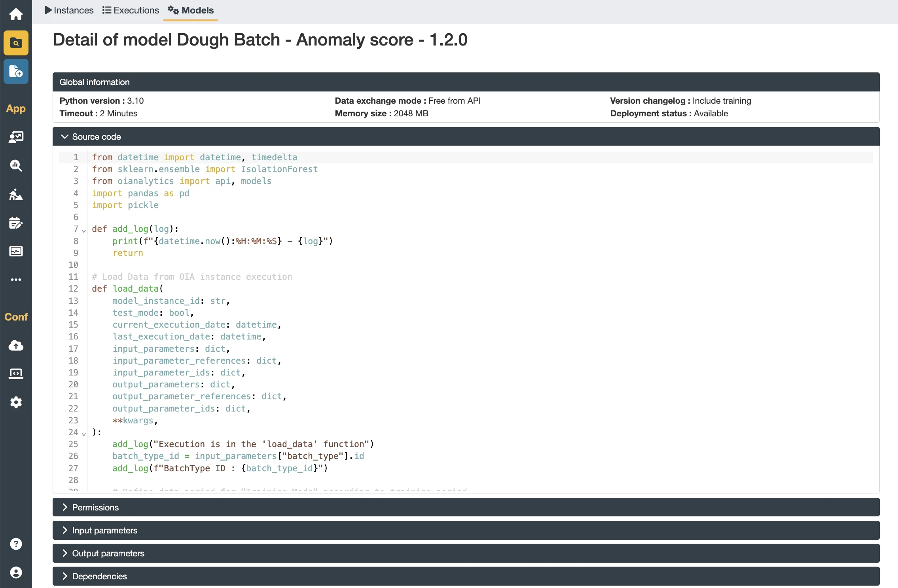The width and height of the screenshot is (898, 588).
Task: Click the 'test_mode: bool,' parameter line
Action: [153, 313]
